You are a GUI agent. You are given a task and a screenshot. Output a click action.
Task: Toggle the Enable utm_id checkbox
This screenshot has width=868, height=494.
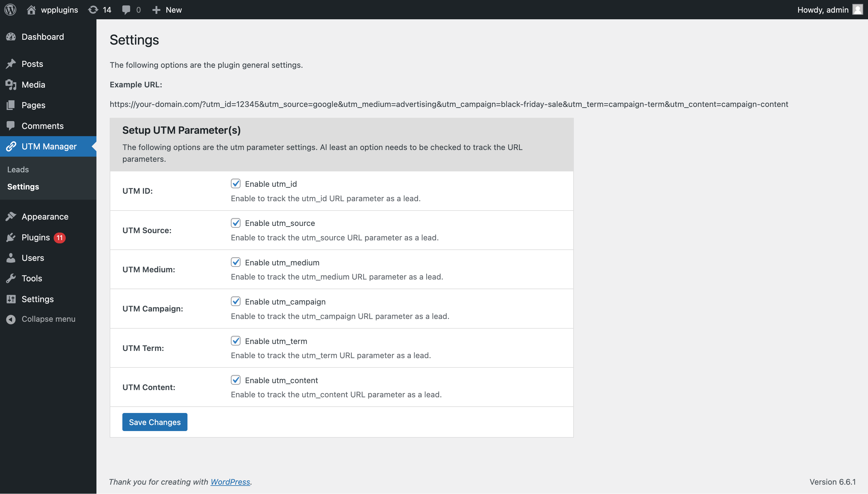[x=235, y=183]
